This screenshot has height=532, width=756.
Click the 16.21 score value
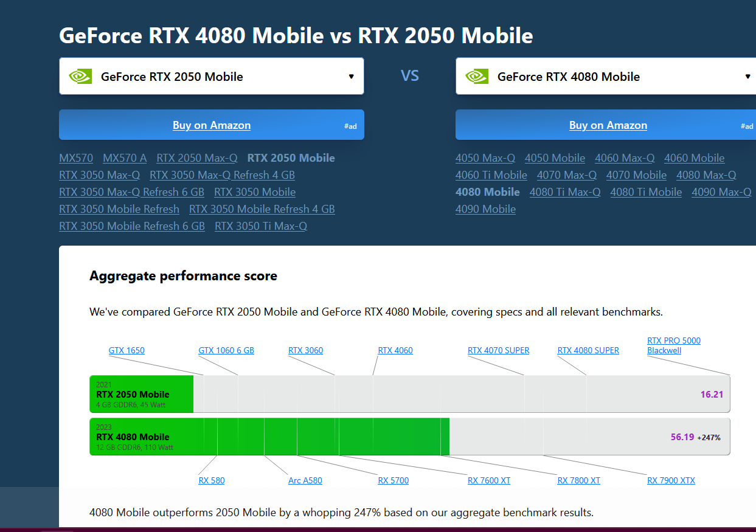coord(712,394)
